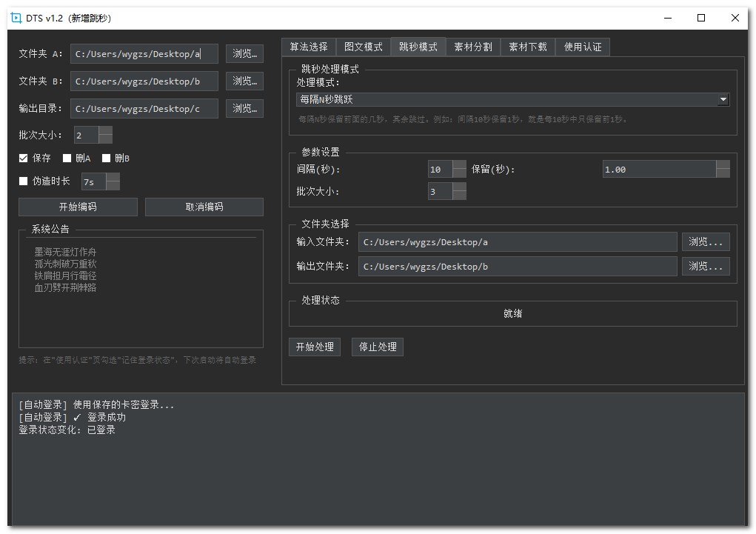
Task: Toggle the 伪造时长 checkbox
Action: tap(23, 181)
